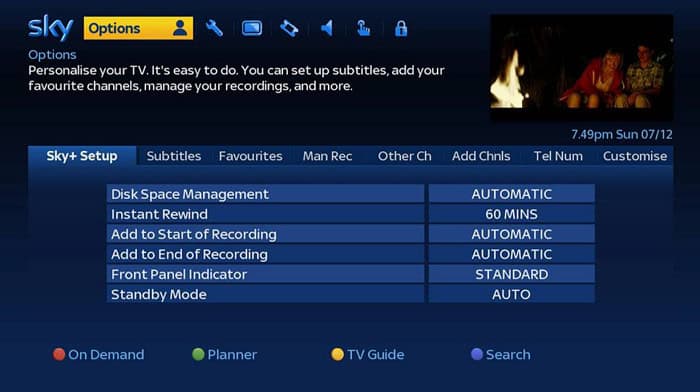Select Add to End of Recording row

(265, 254)
